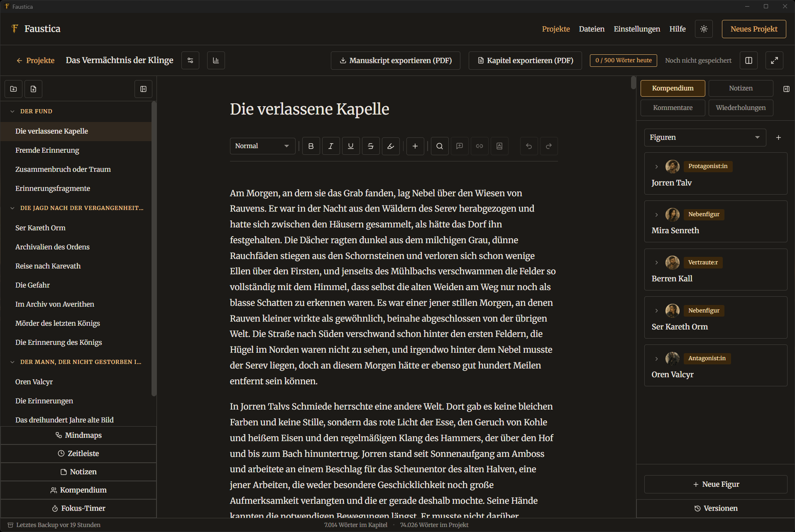795x532 pixels.
Task: Undo the last edit
Action: point(529,146)
